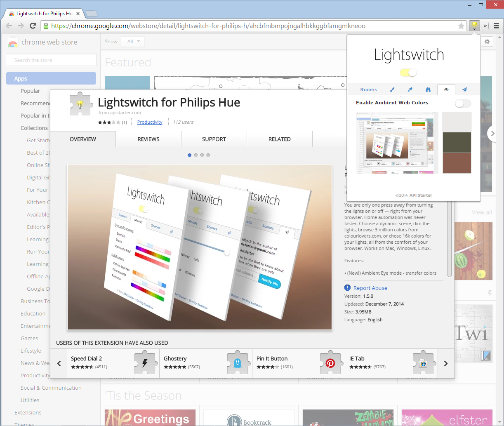504x426 pixels.
Task: Open the Utilities category in sidebar
Action: (30, 400)
